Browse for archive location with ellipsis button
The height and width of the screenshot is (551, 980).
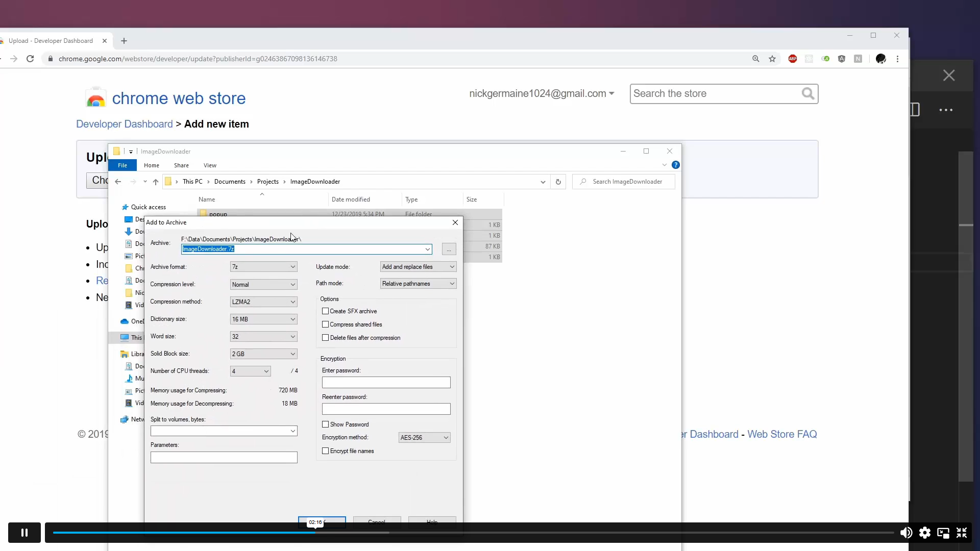point(449,249)
